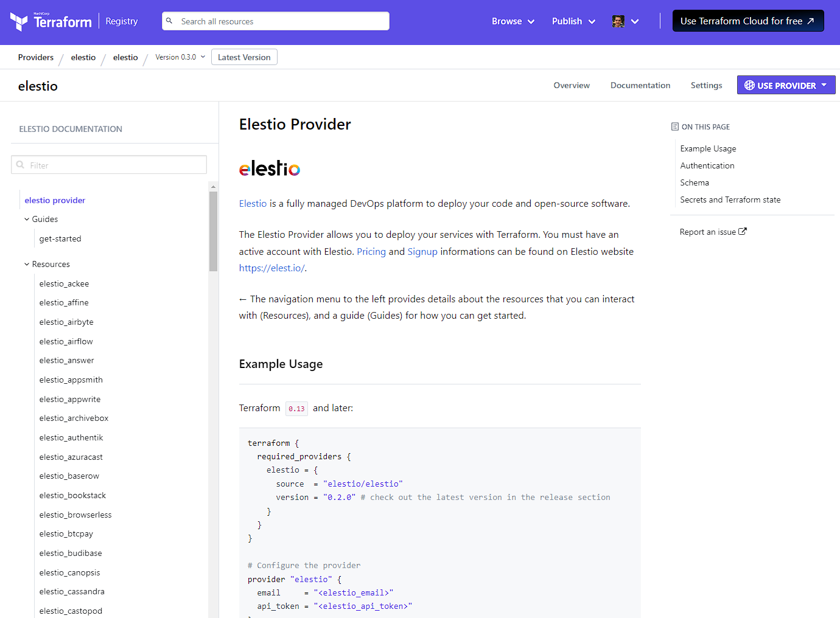This screenshot has height=618, width=840.
Task: Click the Terraform logo icon
Action: tap(19, 21)
